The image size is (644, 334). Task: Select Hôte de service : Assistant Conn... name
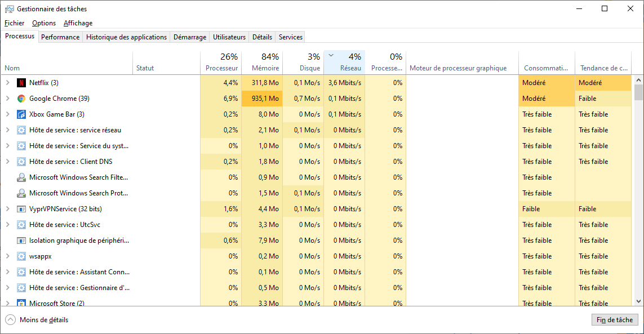[x=79, y=272]
